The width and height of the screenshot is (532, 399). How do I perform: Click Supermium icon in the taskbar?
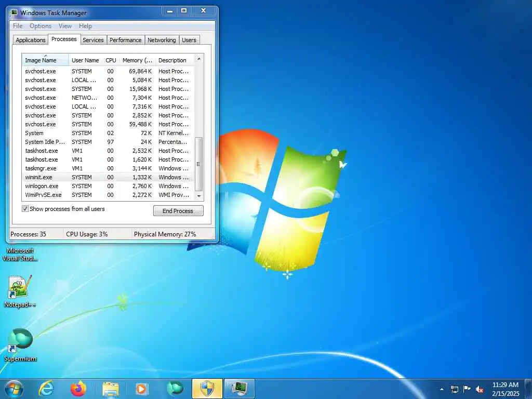(175, 389)
